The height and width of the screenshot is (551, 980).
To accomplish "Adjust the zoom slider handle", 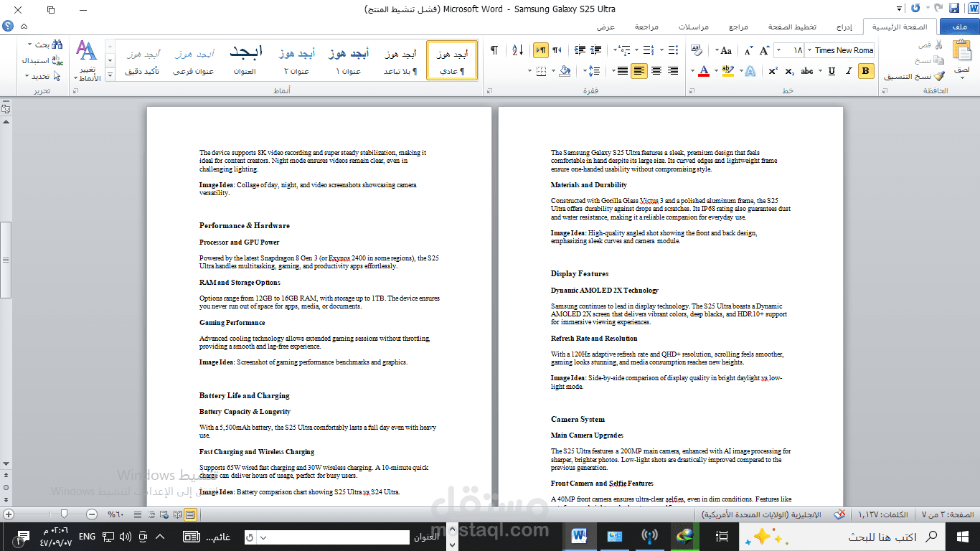I will click(x=65, y=514).
